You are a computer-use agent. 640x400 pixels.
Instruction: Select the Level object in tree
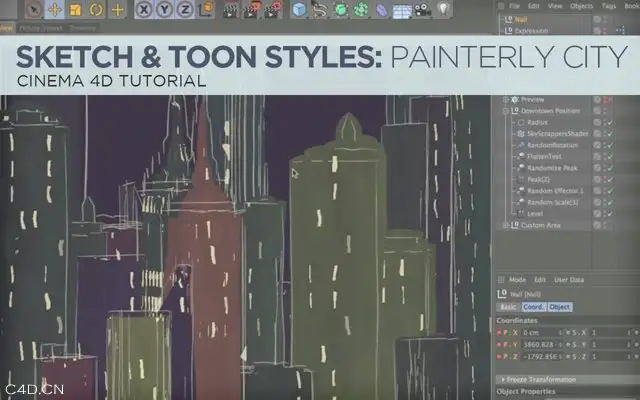(535, 214)
